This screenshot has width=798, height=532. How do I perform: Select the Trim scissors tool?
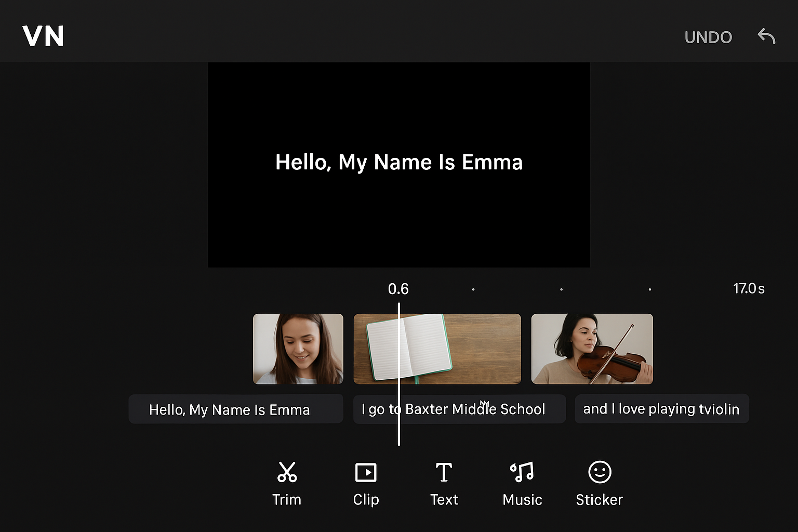pos(287,483)
